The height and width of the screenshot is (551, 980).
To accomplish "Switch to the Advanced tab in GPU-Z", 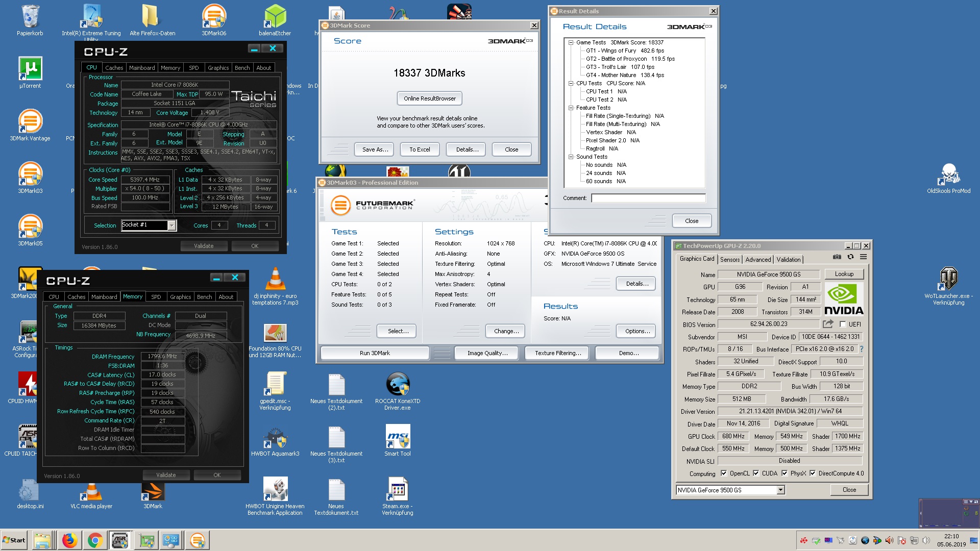I will (x=758, y=260).
